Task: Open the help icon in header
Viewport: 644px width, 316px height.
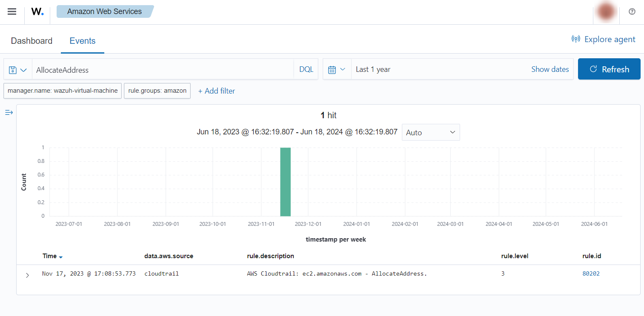Action: pyautogui.click(x=632, y=11)
